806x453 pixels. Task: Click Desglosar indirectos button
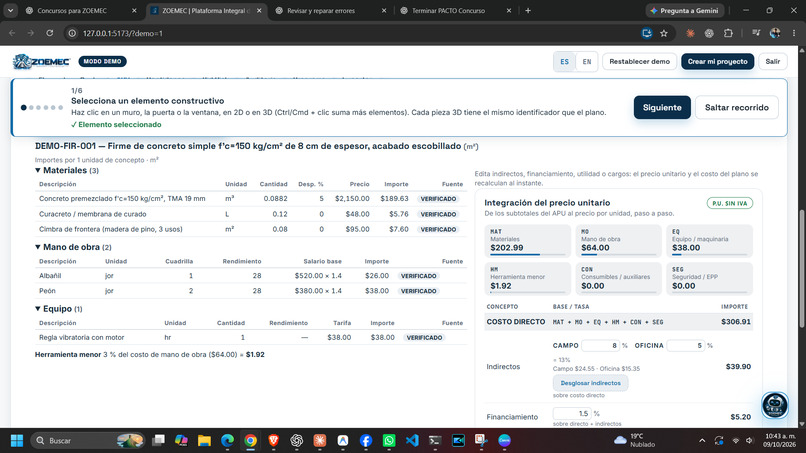590,383
